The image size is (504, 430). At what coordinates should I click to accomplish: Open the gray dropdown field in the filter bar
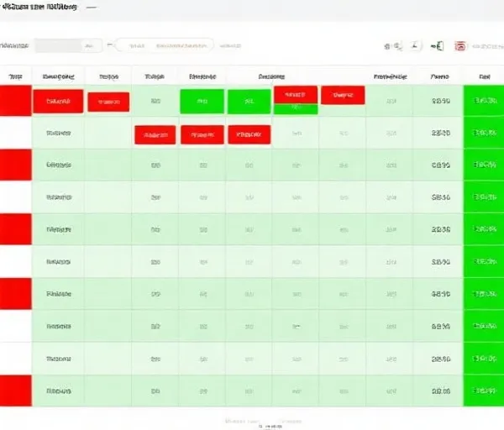(x=69, y=46)
